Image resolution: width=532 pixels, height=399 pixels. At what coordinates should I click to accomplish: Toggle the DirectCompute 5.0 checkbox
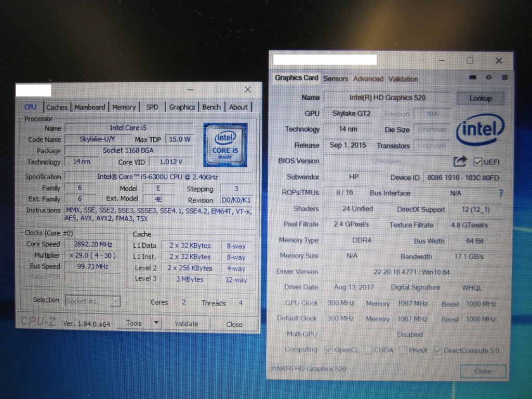pyautogui.click(x=437, y=350)
